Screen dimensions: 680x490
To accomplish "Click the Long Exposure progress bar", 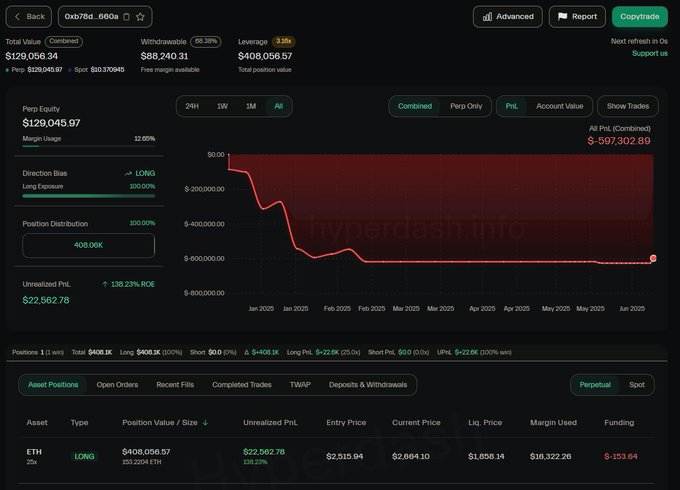I will click(88, 196).
